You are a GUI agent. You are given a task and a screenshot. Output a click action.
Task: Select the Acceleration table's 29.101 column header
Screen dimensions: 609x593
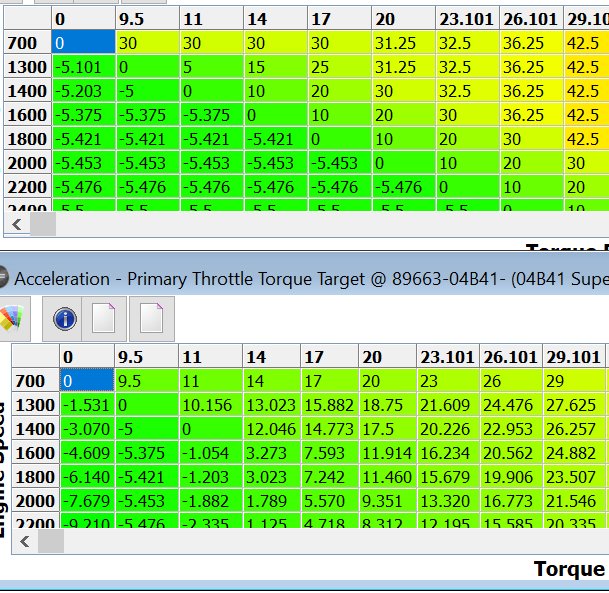(x=574, y=356)
